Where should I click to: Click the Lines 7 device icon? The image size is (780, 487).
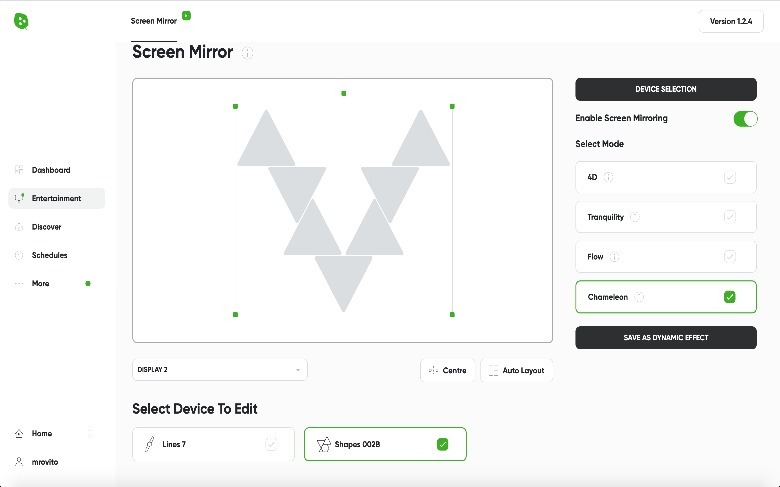[149, 444]
